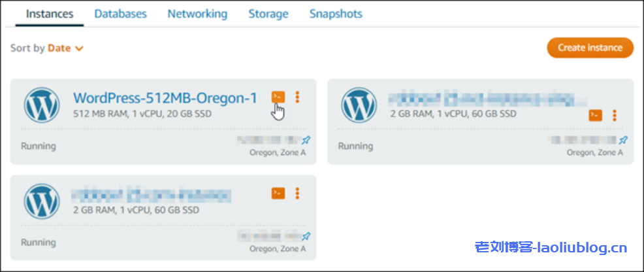Select the Instances tab
644x272 pixels.
pyautogui.click(x=50, y=14)
